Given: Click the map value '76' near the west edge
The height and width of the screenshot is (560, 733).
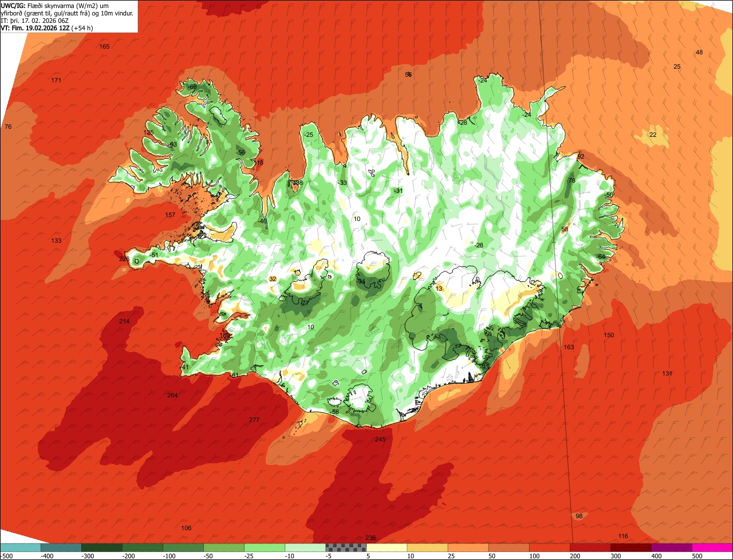Looking at the screenshot, I should 7,127.
